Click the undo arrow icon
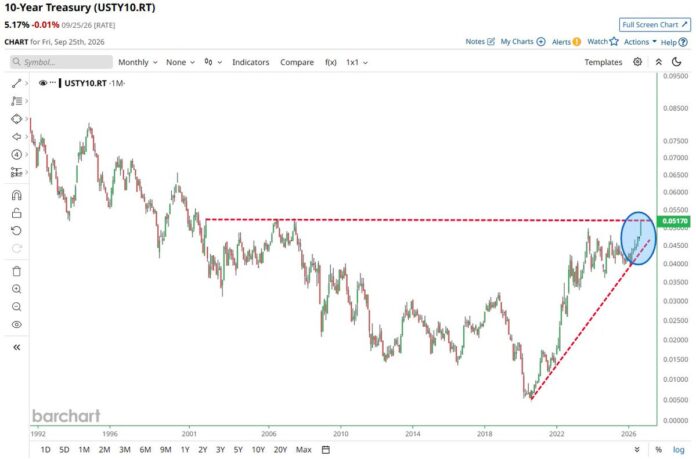This screenshot has width=696, height=459. [16, 231]
